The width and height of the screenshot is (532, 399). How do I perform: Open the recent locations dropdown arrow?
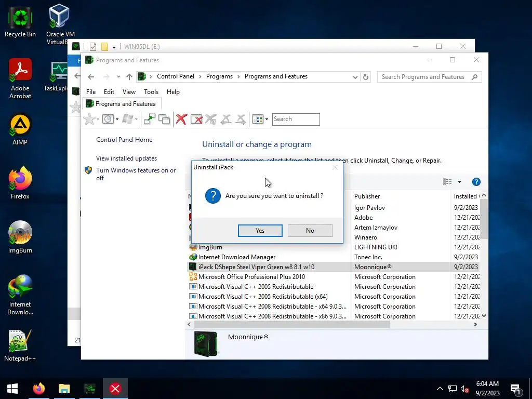point(118,77)
